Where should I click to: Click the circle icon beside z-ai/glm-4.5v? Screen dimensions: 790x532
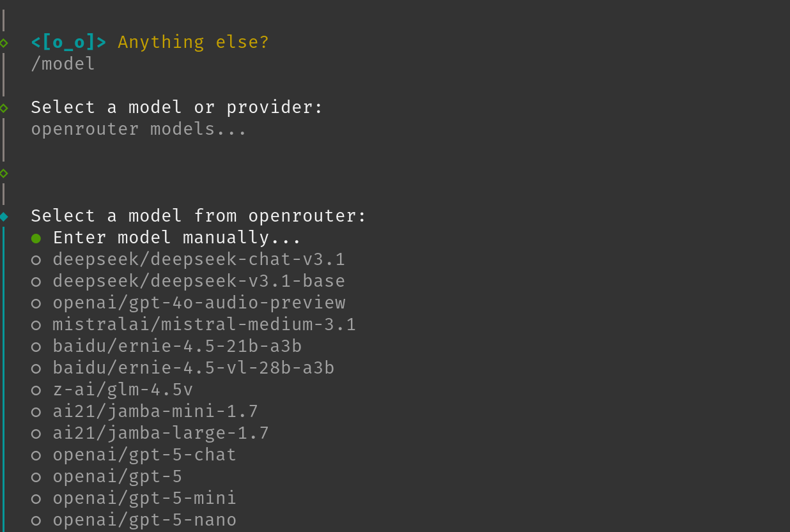tap(35, 390)
